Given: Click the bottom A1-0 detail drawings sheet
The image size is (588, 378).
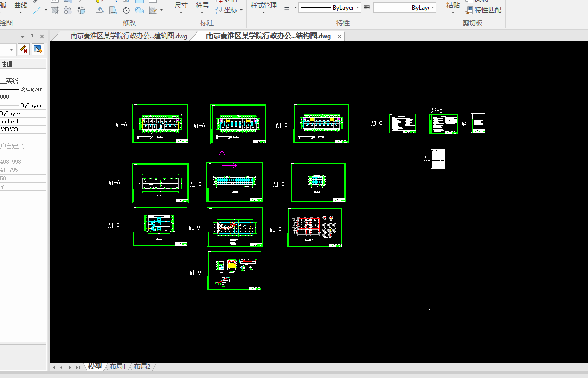Looking at the screenshot, I should (234, 270).
